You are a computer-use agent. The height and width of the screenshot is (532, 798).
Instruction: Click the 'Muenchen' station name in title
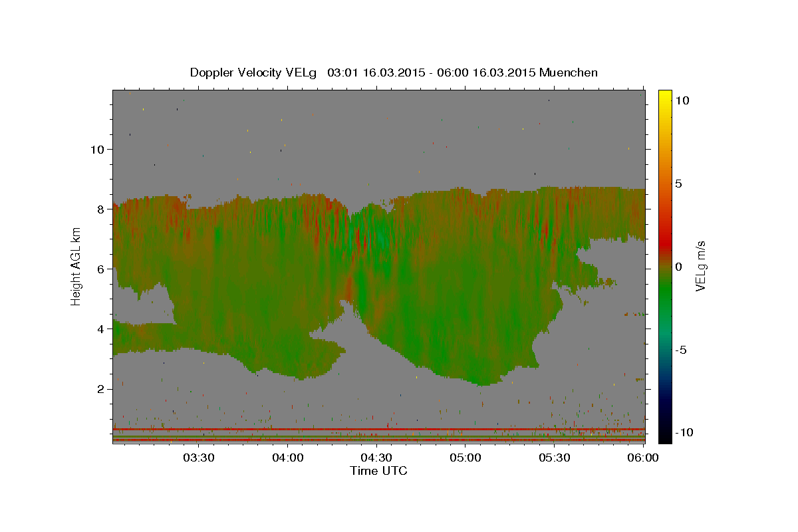tap(569, 72)
